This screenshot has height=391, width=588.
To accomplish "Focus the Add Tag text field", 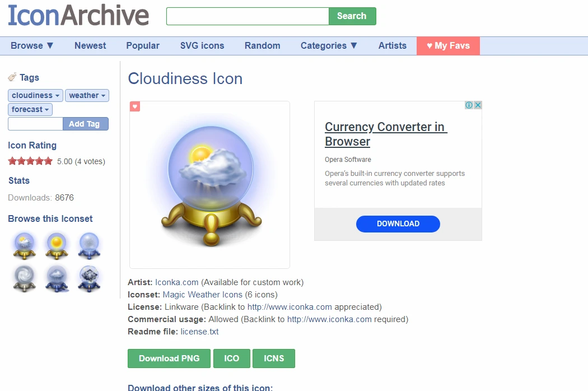I will tap(35, 124).
